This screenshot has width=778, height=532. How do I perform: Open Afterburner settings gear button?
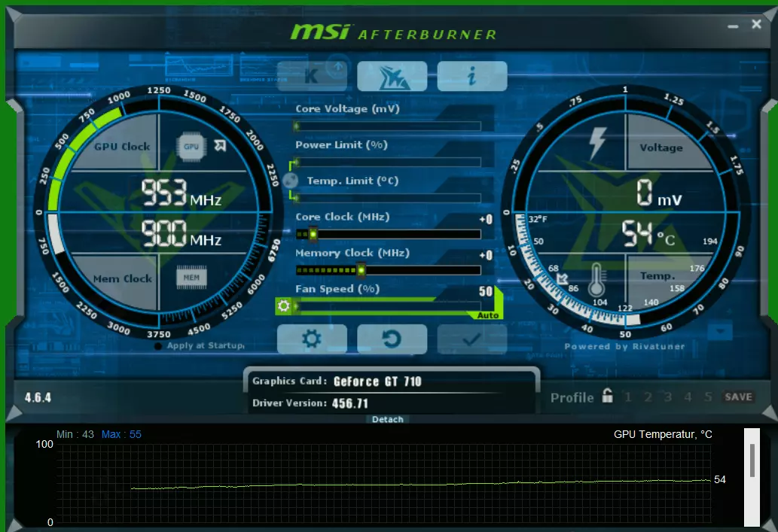pos(312,339)
